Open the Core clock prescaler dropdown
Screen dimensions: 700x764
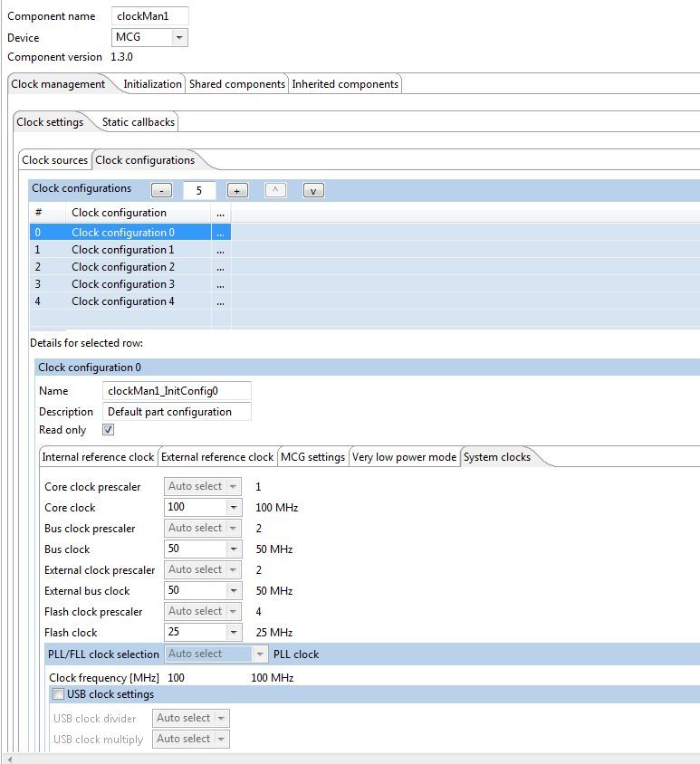click(202, 486)
